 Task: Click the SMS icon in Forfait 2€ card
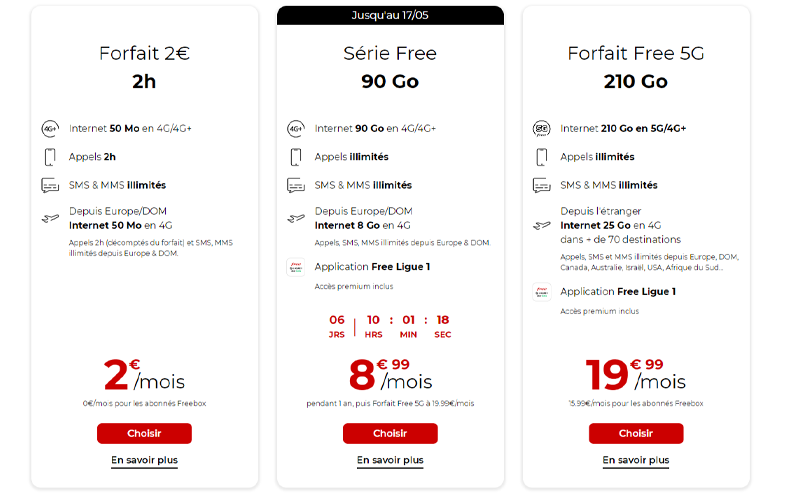(x=50, y=185)
